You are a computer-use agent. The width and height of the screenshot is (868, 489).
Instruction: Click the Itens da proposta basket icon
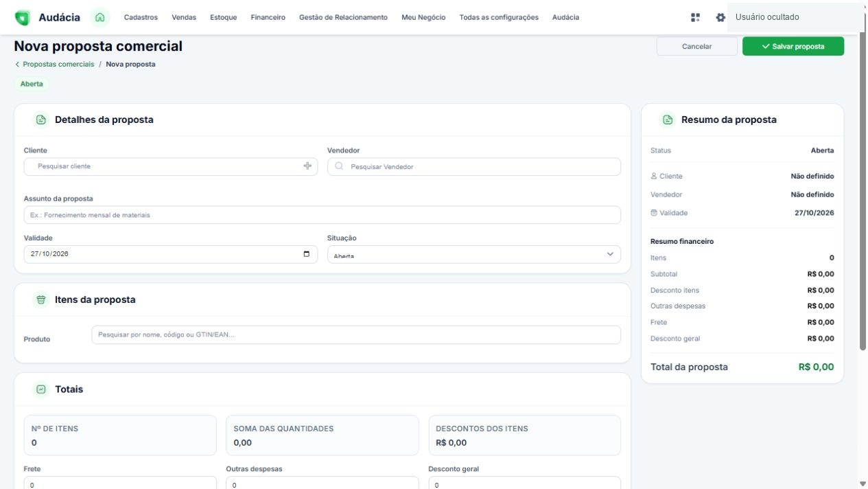pyautogui.click(x=41, y=299)
